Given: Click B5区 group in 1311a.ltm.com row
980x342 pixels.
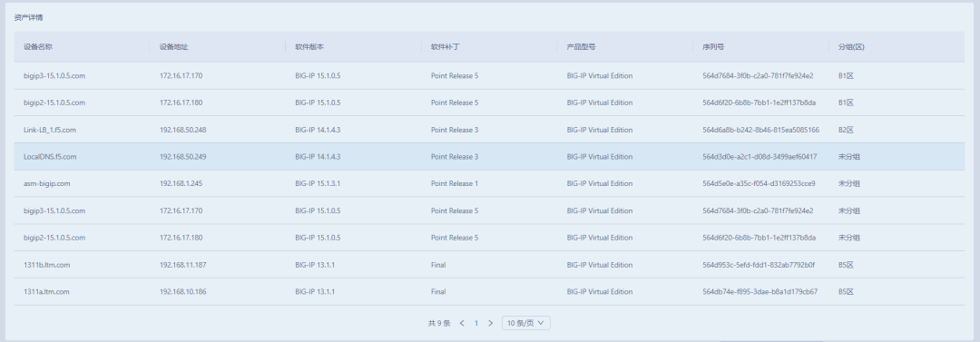Looking at the screenshot, I should tap(847, 292).
